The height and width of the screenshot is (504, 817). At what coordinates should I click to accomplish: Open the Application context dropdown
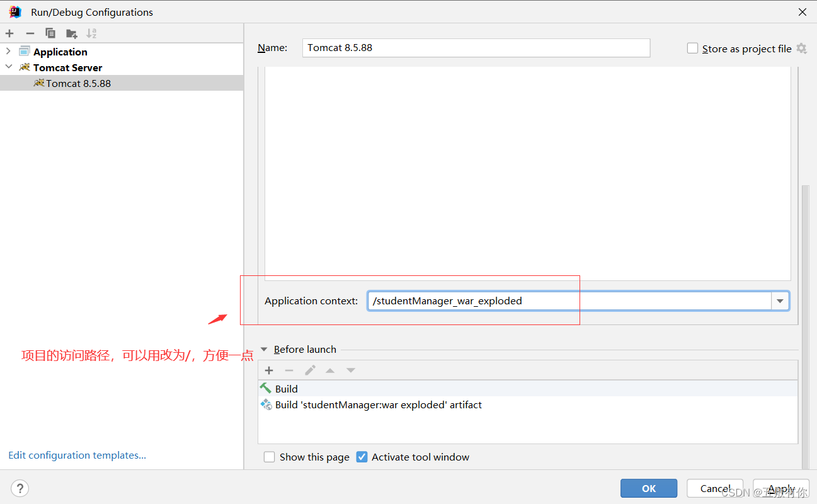coord(780,301)
